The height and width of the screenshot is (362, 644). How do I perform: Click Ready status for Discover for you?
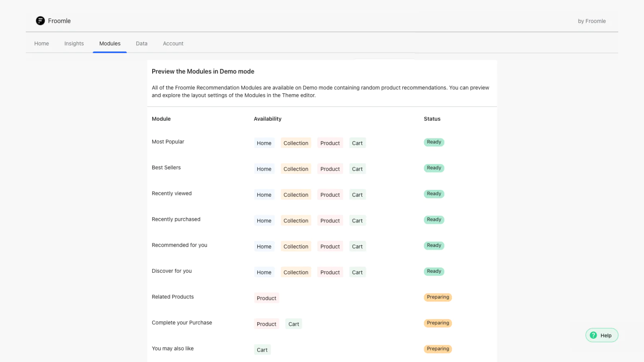[434, 271]
